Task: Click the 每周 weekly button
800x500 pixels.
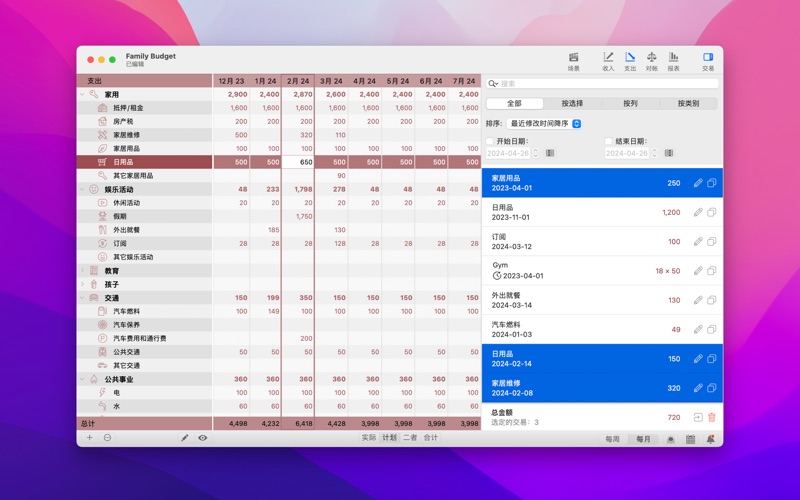Action: 612,439
